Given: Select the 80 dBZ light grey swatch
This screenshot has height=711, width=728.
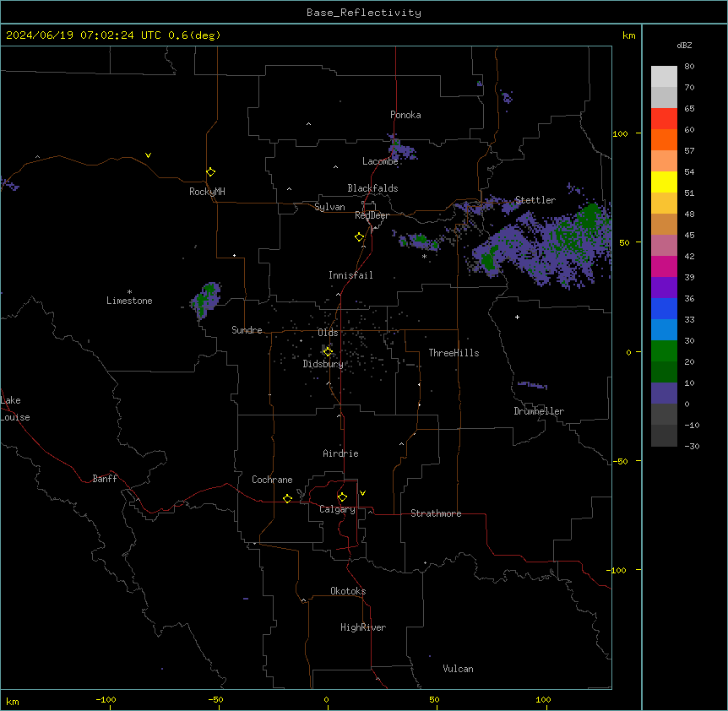Looking at the screenshot, I should pos(664,77).
